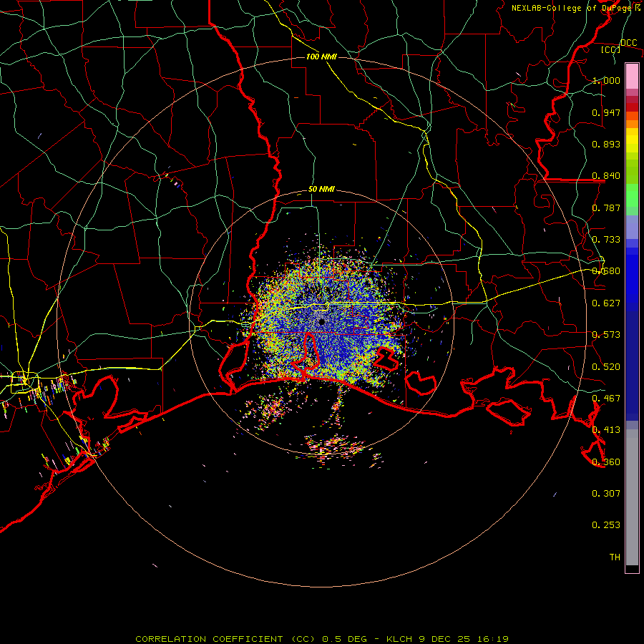Click the 0.733 legend value

(606, 240)
